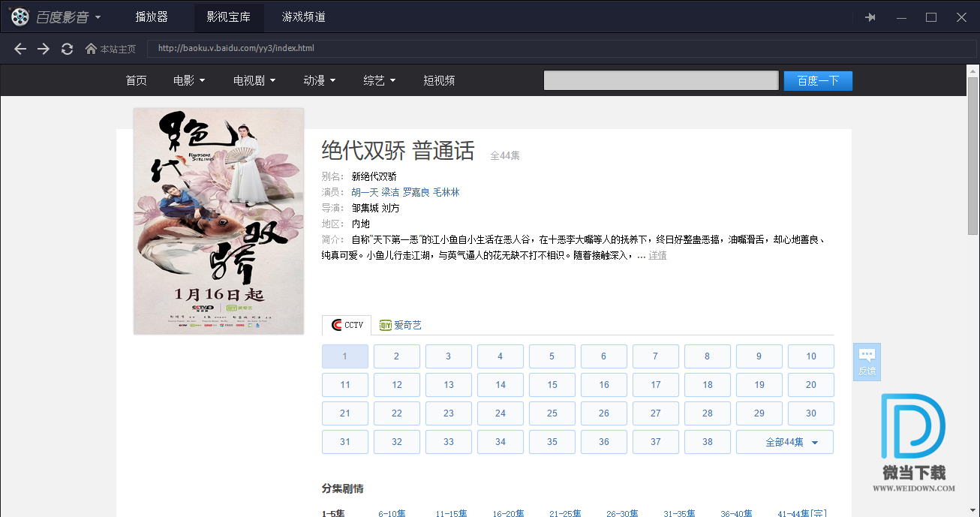980x517 pixels.
Task: Select the 11-15集 plot summary range
Action: (x=451, y=513)
